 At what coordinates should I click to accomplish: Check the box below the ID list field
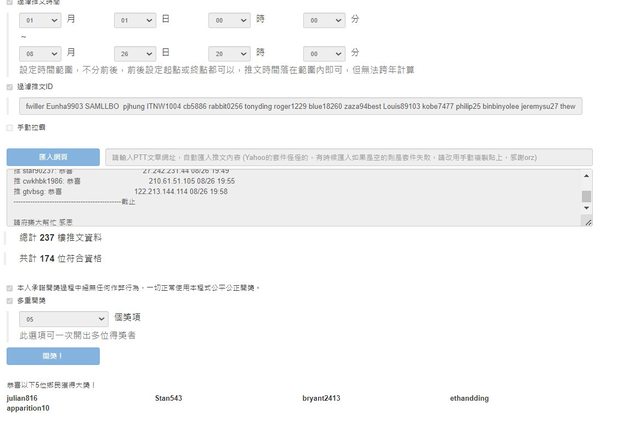10,127
